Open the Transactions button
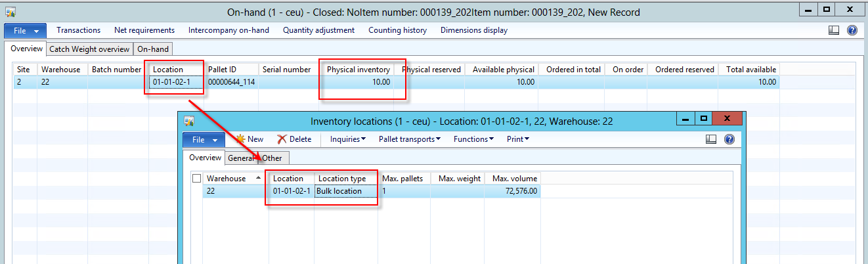This screenshot has width=868, height=264. 78,30
